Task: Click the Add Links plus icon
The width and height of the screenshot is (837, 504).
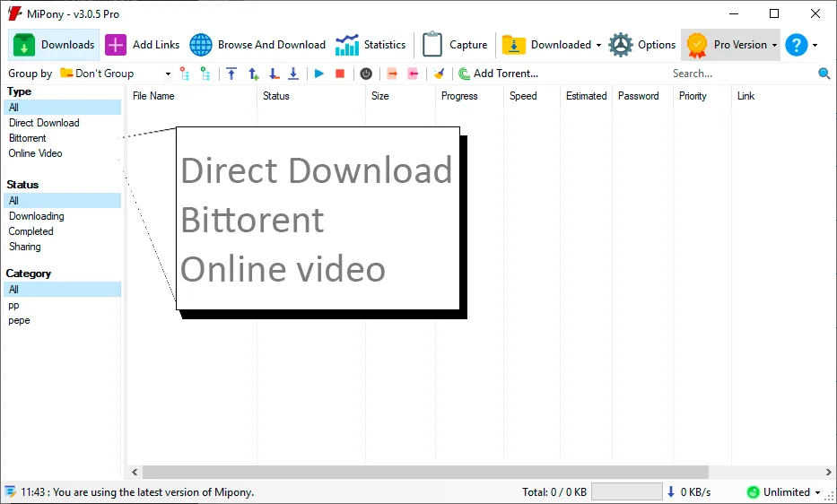Action: (116, 45)
